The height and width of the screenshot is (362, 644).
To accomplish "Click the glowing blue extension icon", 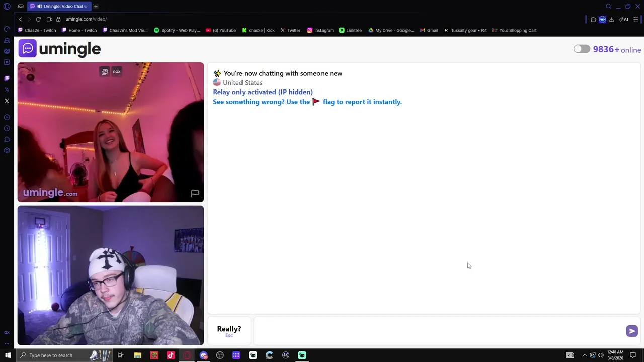I will tap(602, 19).
